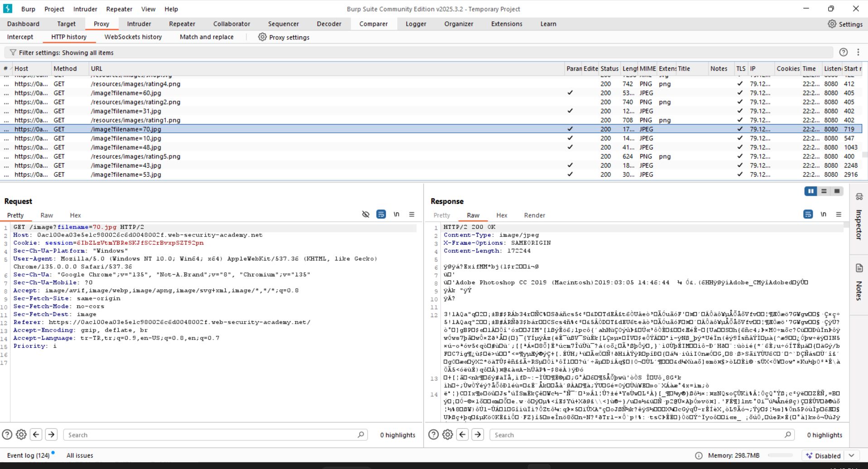868x469 pixels.
Task: Switch to the Logger tab
Action: click(416, 24)
